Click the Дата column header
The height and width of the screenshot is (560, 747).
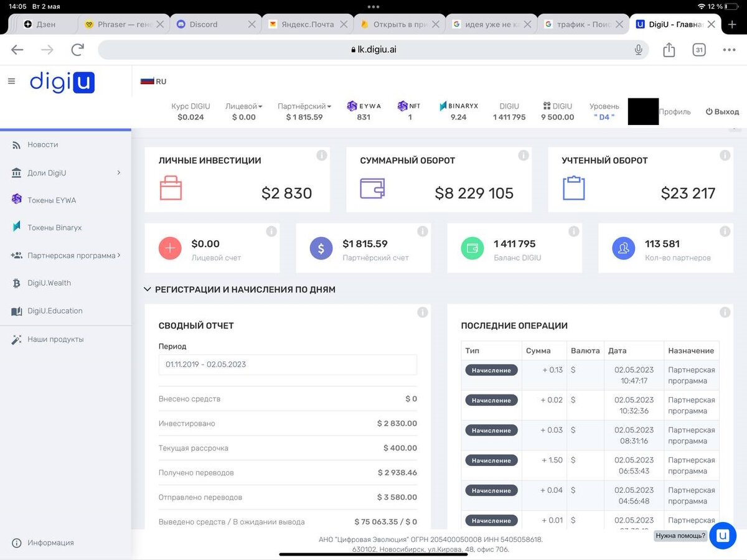618,350
